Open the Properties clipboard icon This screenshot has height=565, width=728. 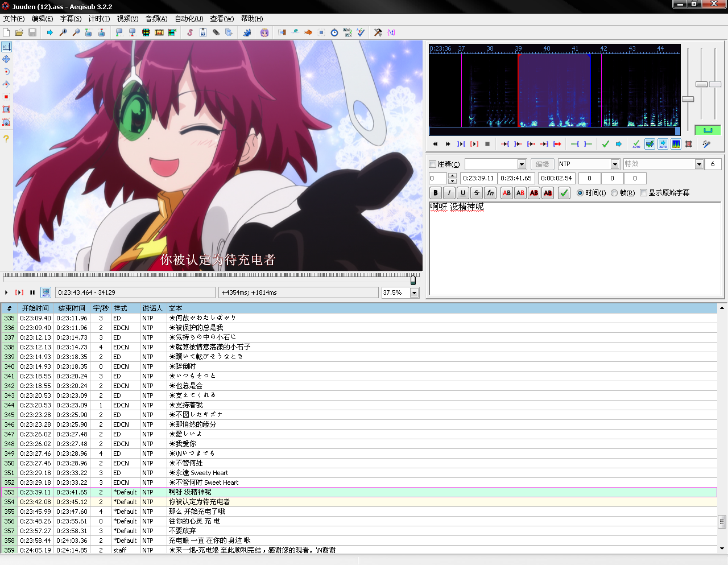pos(203,32)
